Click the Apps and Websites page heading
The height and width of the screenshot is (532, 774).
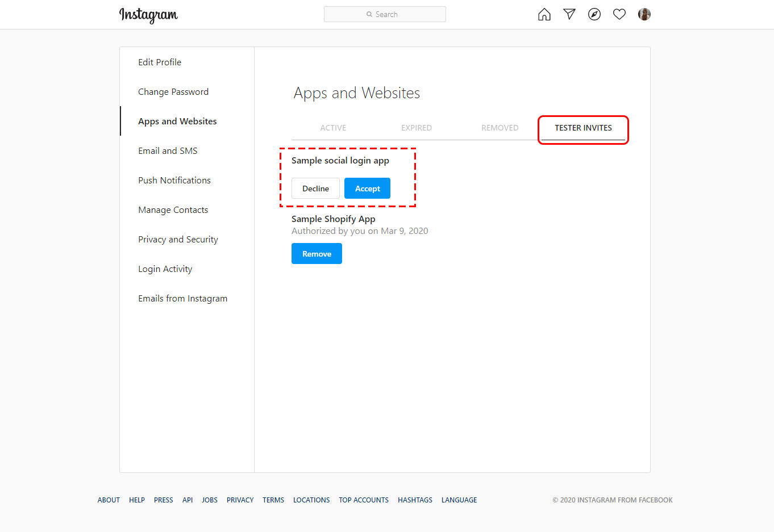[x=357, y=93]
